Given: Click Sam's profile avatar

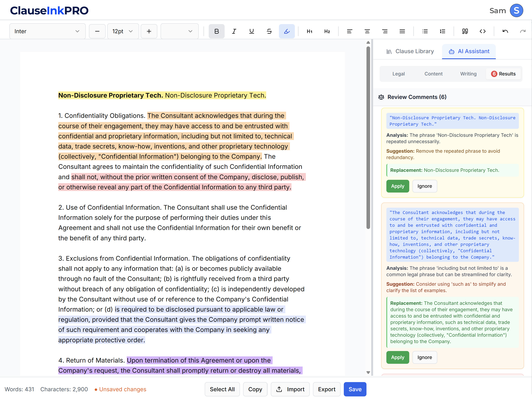Looking at the screenshot, I should click(517, 10).
